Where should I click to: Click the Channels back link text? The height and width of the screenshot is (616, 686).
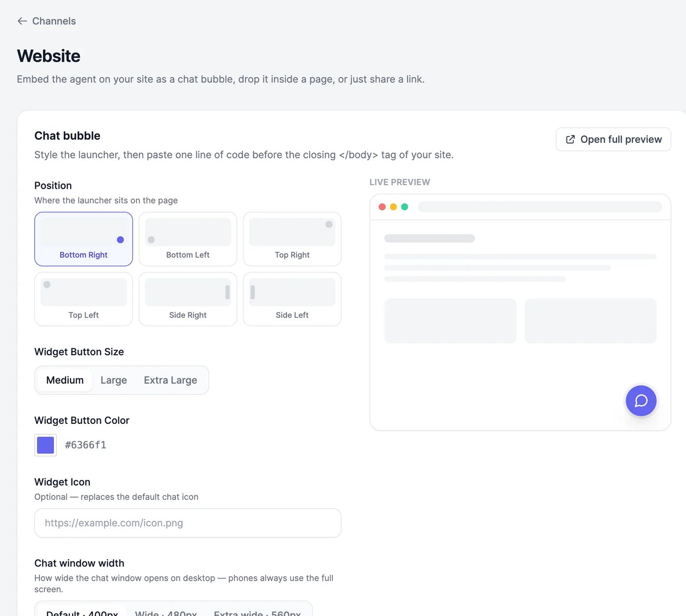[54, 21]
